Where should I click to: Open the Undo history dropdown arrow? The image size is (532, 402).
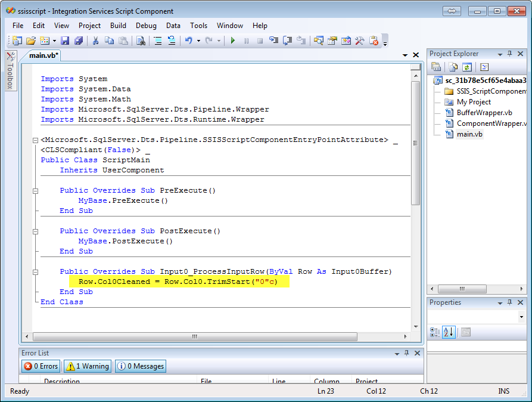[x=198, y=41]
